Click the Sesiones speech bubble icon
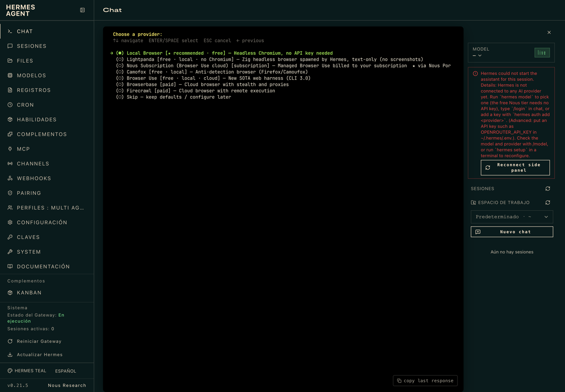 [10, 46]
